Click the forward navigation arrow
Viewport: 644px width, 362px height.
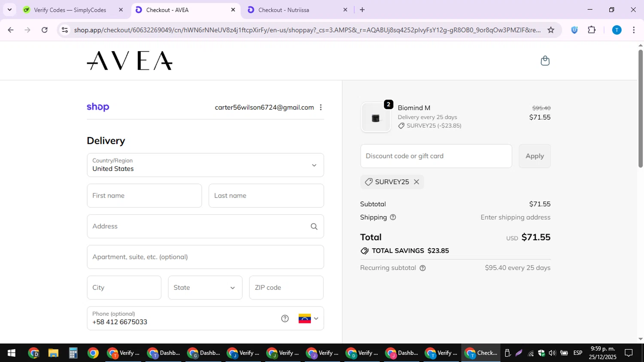(x=27, y=30)
